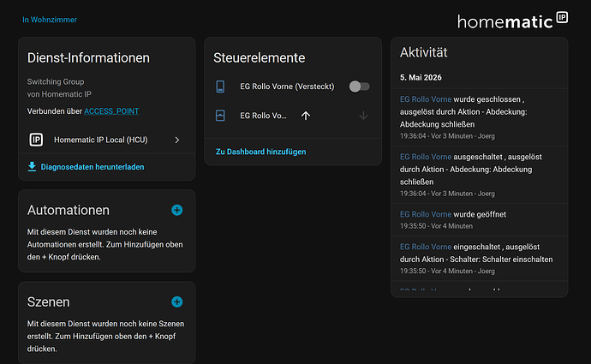
Task: Open Homematic IP Local (HCU) integration row
Action: 107,140
